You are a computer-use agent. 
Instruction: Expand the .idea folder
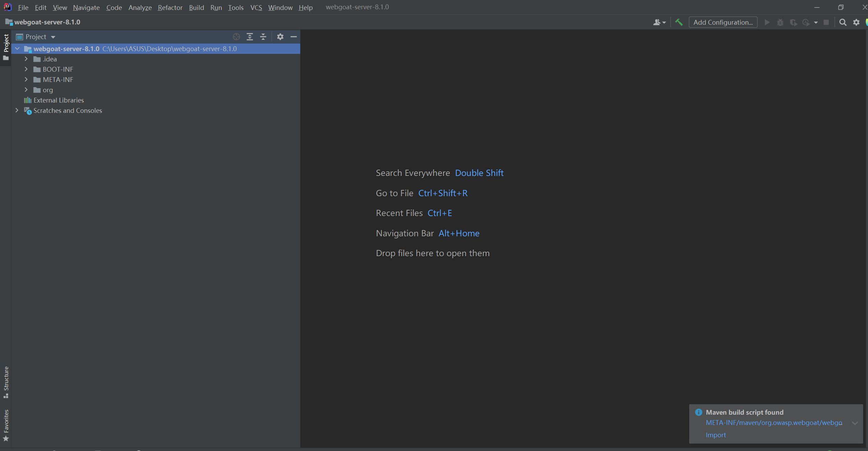[x=26, y=59]
